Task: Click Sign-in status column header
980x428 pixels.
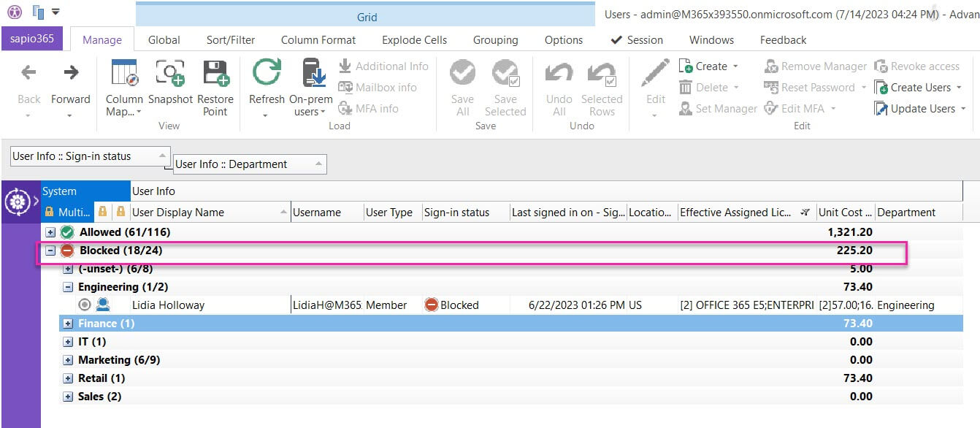Action: (466, 213)
